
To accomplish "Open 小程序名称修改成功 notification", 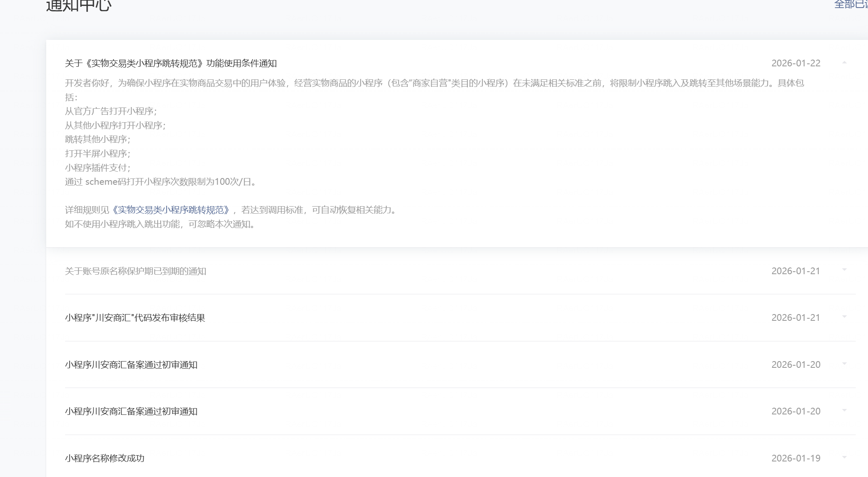I will (105, 459).
